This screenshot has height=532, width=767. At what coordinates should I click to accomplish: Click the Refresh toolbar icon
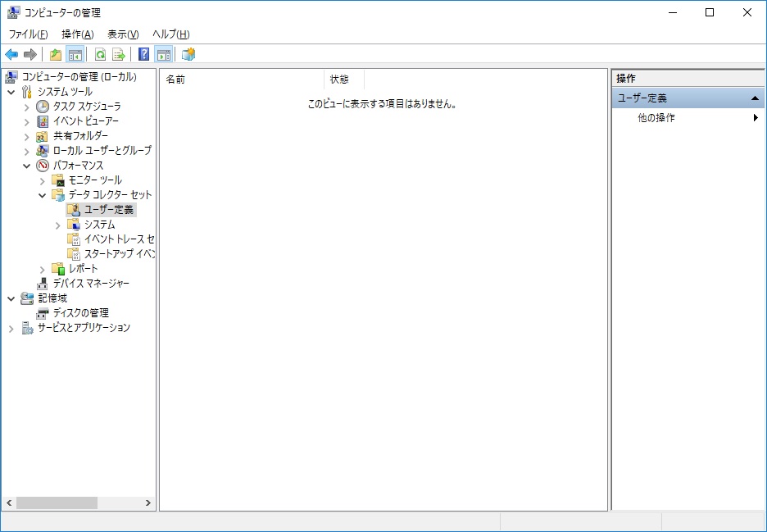(100, 55)
